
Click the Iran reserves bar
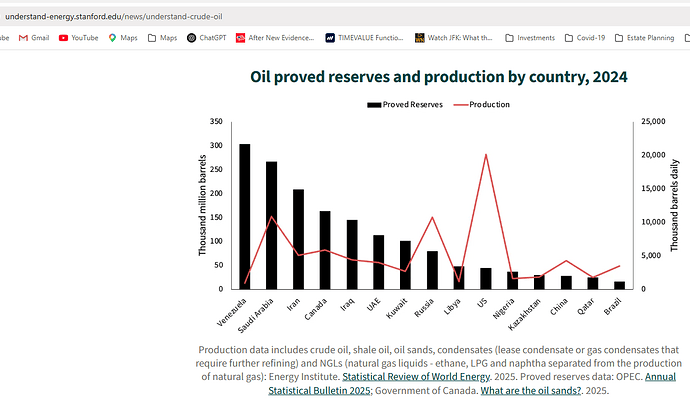(298, 239)
